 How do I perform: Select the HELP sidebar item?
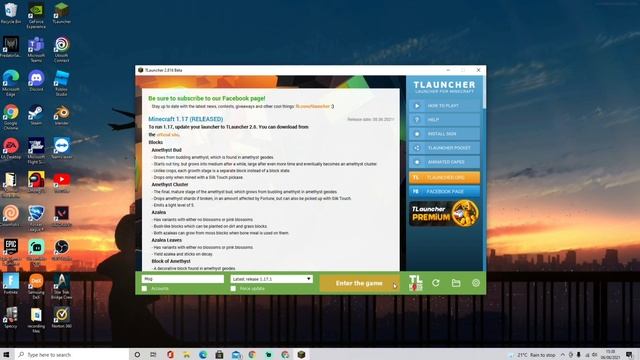[x=444, y=120]
